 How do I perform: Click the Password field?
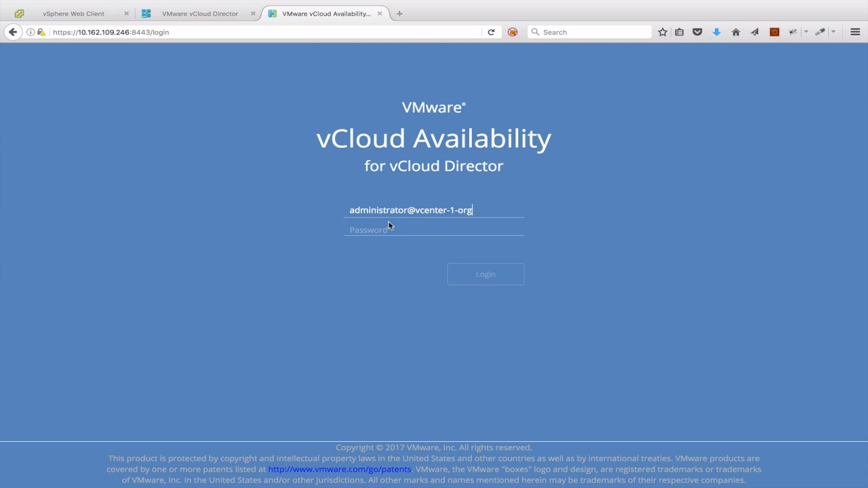pyautogui.click(x=434, y=230)
